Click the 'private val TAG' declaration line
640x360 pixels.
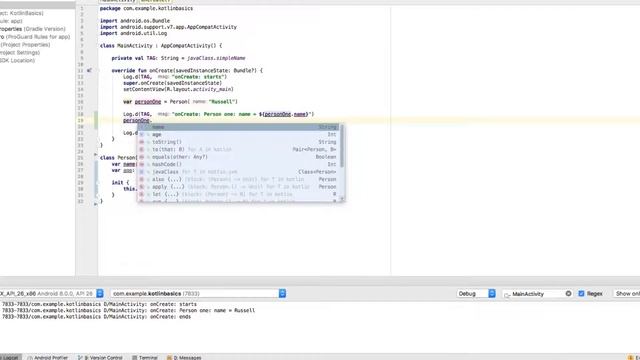(x=178, y=58)
